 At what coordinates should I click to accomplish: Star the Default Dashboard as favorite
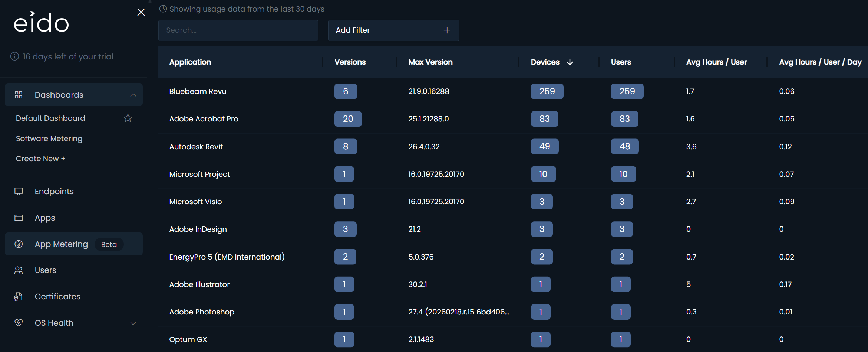128,118
